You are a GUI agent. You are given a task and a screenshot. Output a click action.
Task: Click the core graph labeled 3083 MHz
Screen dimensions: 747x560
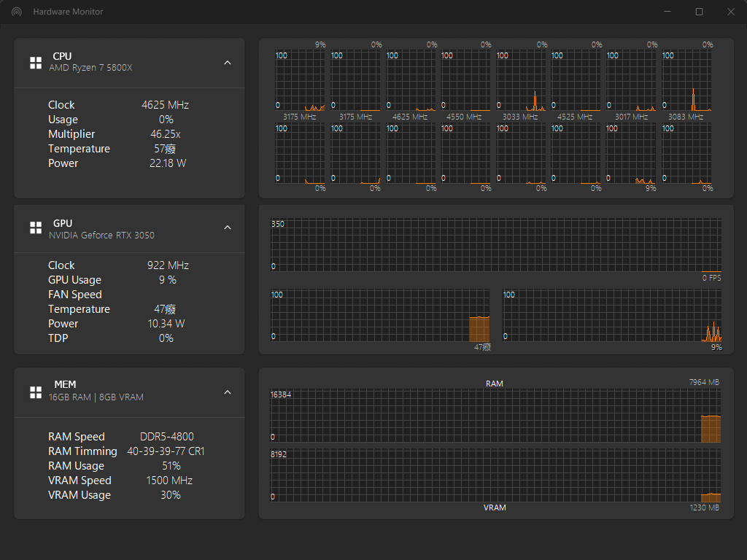pos(686,80)
